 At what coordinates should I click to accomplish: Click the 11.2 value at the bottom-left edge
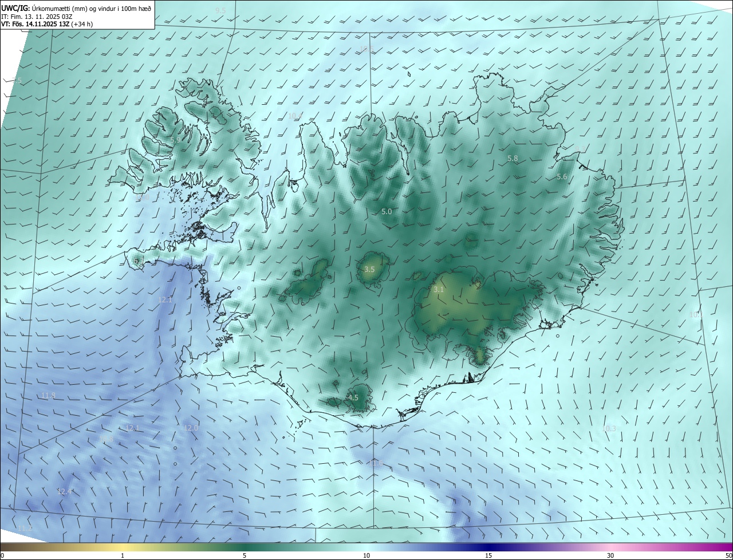point(25,528)
